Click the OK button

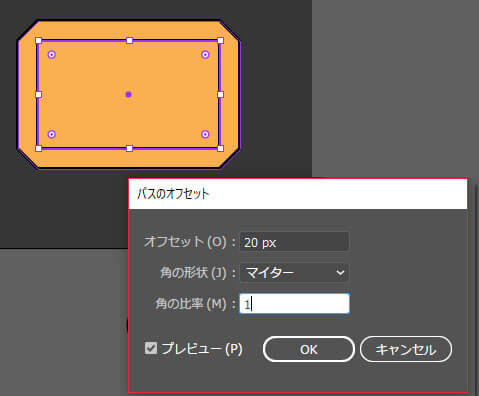(x=309, y=349)
